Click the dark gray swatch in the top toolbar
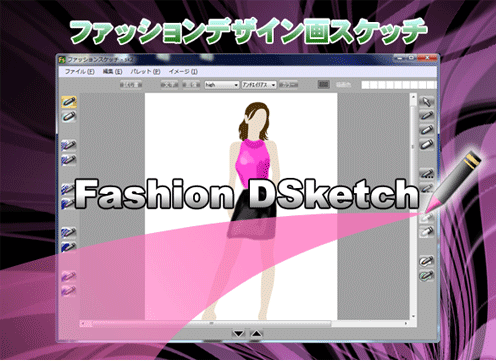The width and height of the screenshot is (496, 361). pyautogui.click(x=324, y=85)
